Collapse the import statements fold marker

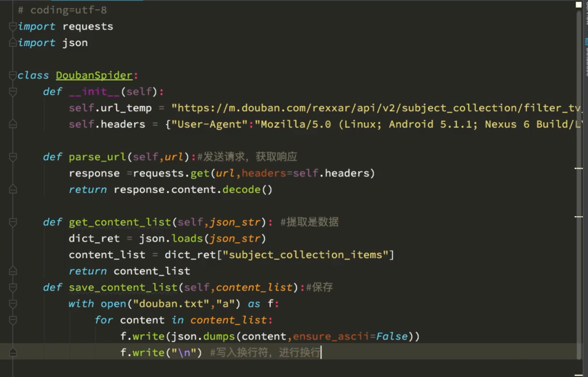(x=13, y=27)
